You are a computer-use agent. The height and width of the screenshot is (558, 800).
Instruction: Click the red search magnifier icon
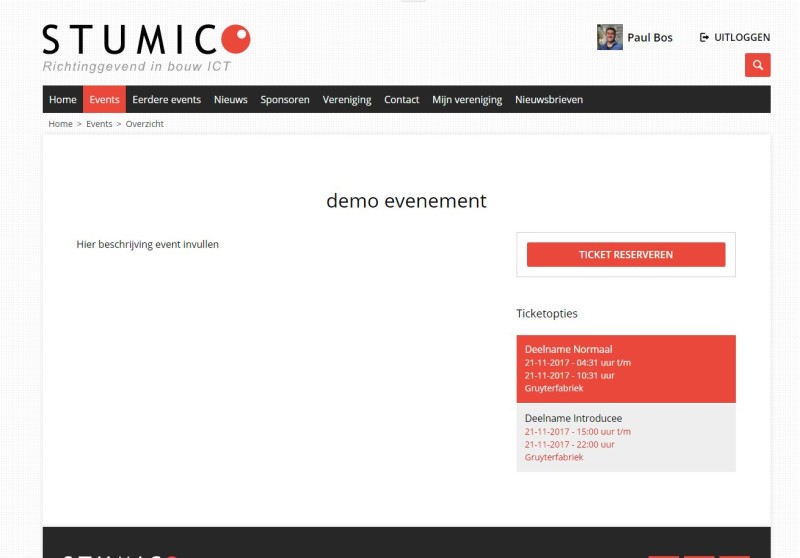tap(757, 65)
